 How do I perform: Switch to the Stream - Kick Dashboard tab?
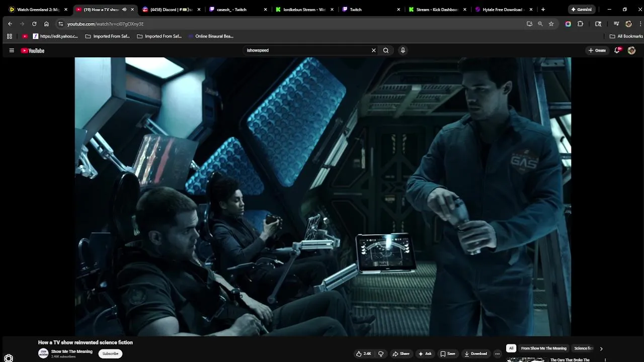coord(436,10)
